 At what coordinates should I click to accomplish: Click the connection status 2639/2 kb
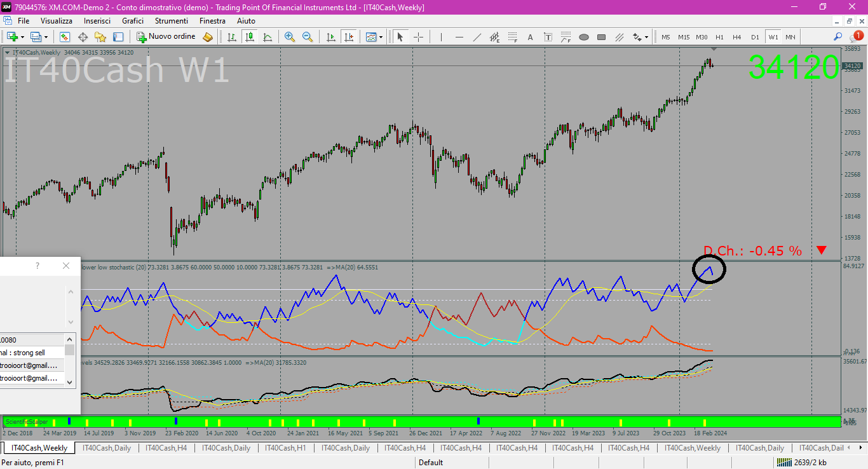pos(802,463)
